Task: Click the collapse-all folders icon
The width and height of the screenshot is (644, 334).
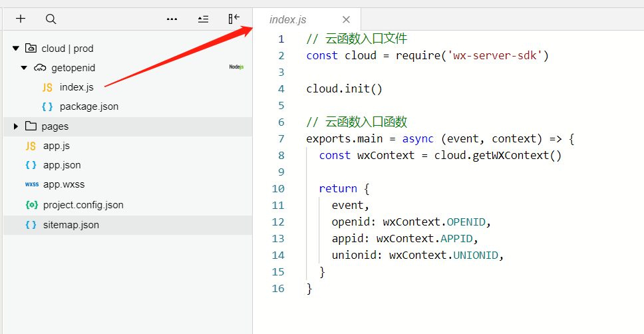Action: tap(204, 19)
